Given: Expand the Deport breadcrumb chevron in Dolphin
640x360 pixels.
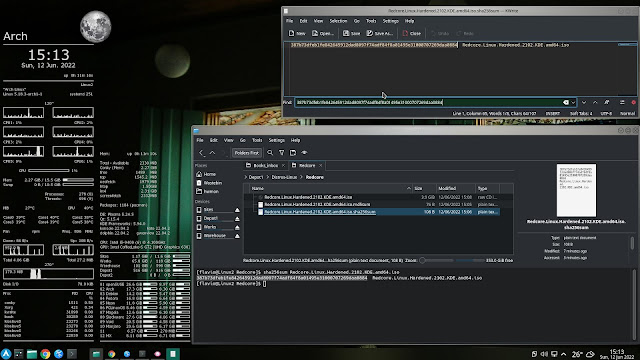Looking at the screenshot, I should click(246, 178).
